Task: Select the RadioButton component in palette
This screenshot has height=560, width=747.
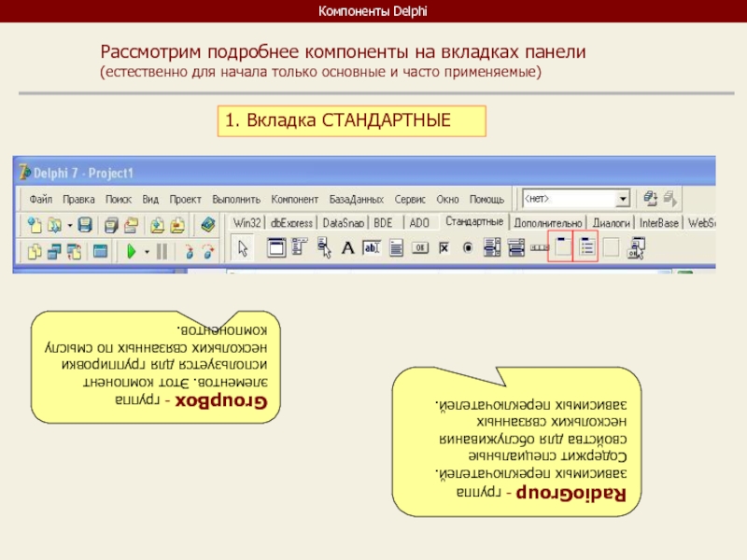Action: (x=468, y=248)
